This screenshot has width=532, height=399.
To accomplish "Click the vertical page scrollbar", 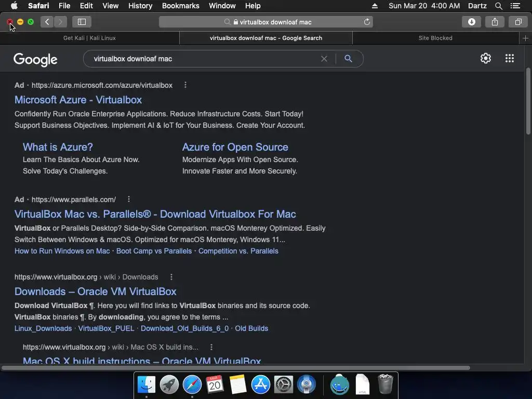I will pyautogui.click(x=528, y=101).
